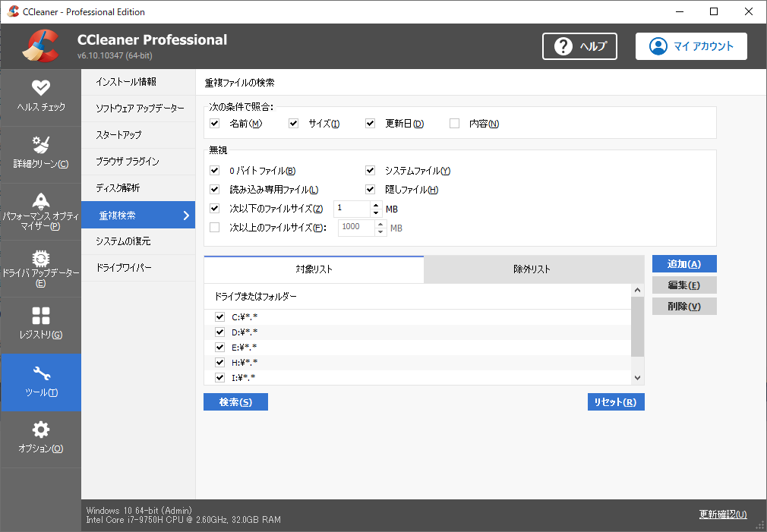Click the リセット(R) button
Viewport: 767px width, 532px height.
(x=616, y=402)
